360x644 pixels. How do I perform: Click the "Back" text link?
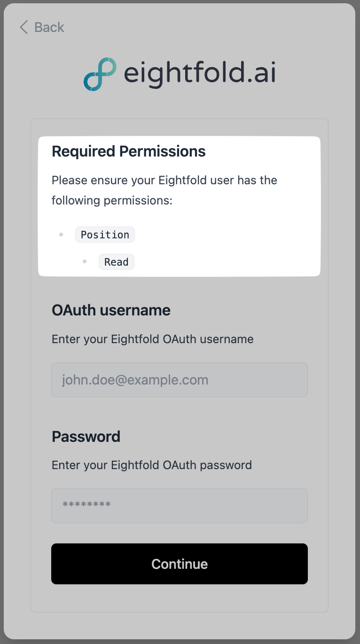coord(49,27)
